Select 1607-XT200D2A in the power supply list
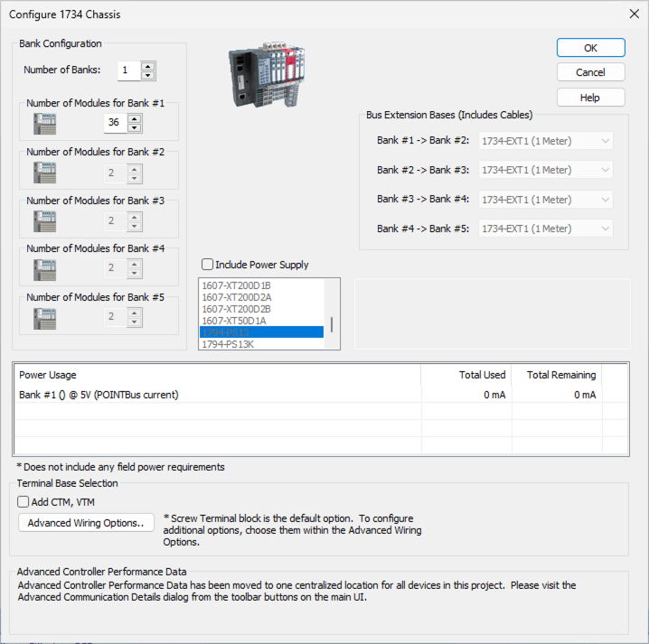The height and width of the screenshot is (644, 649). (x=237, y=297)
